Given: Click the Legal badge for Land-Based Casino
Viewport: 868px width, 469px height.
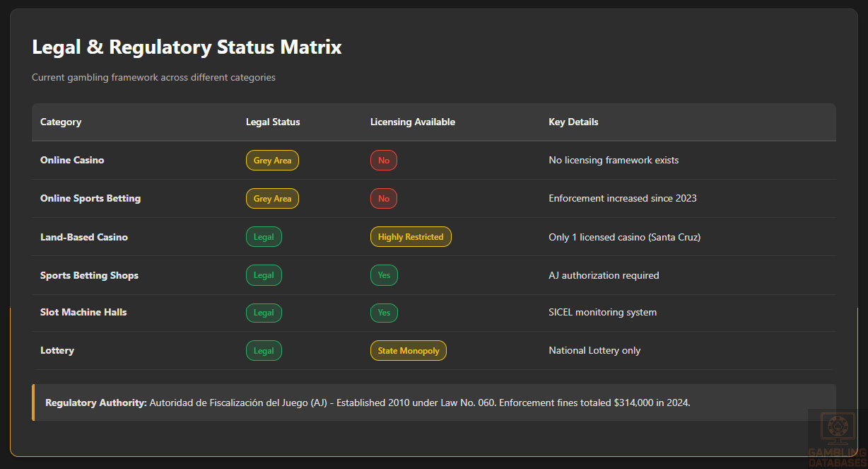Looking at the screenshot, I should click(x=264, y=237).
